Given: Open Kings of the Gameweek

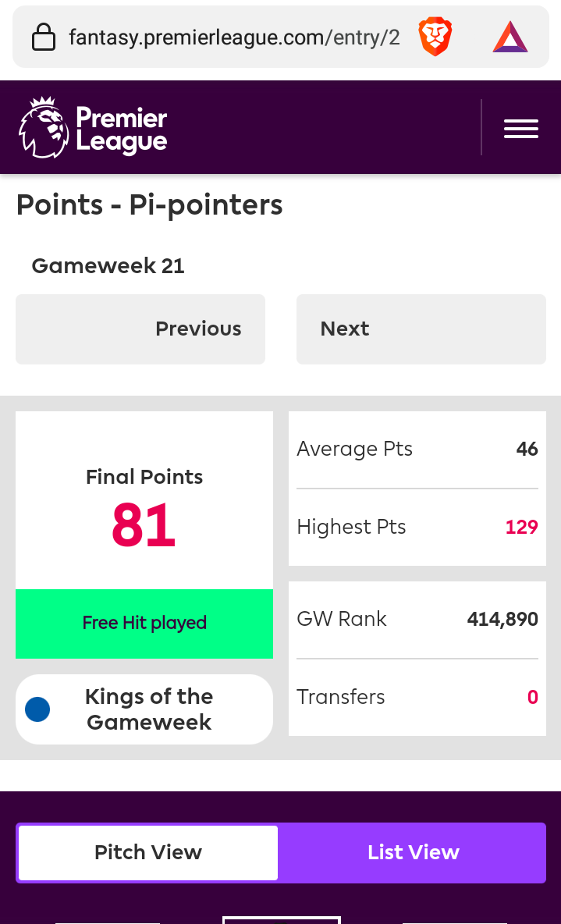Looking at the screenshot, I should (x=144, y=709).
